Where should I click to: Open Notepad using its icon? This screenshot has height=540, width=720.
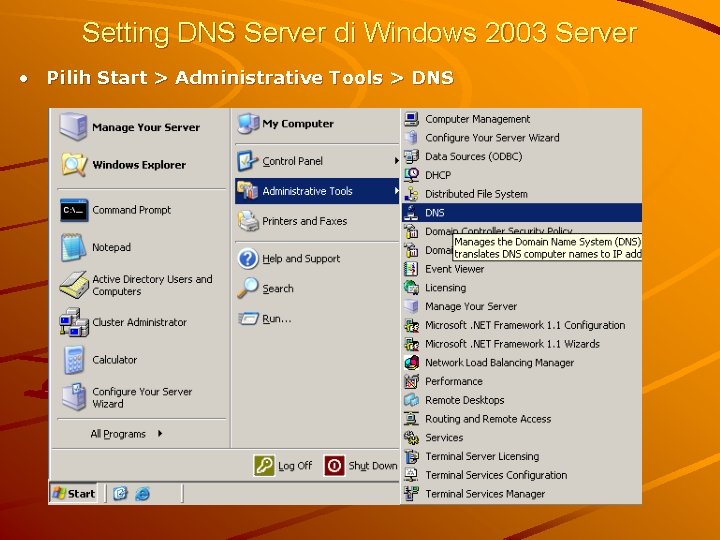coord(73,247)
